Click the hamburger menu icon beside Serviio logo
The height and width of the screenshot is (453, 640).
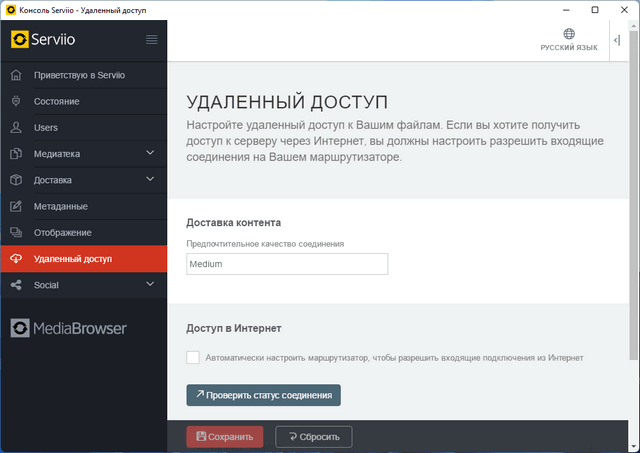click(152, 40)
